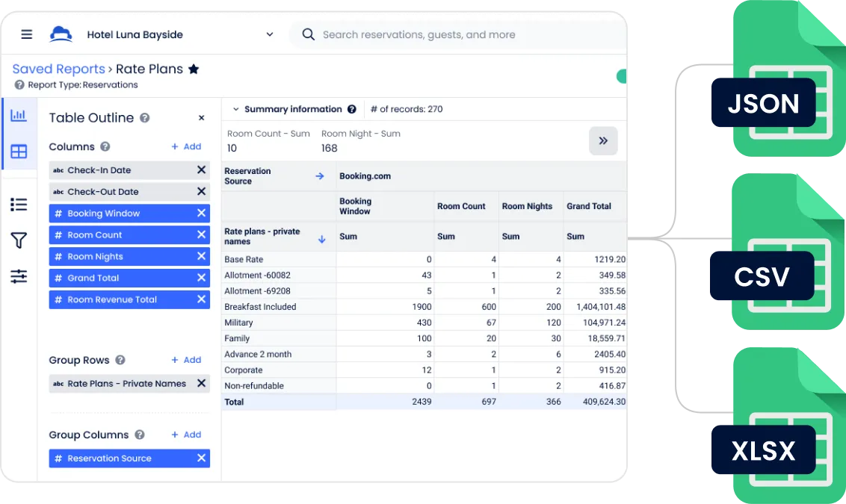Toggle the Rate Plans favorite star
The height and width of the screenshot is (504, 846).
tap(194, 69)
